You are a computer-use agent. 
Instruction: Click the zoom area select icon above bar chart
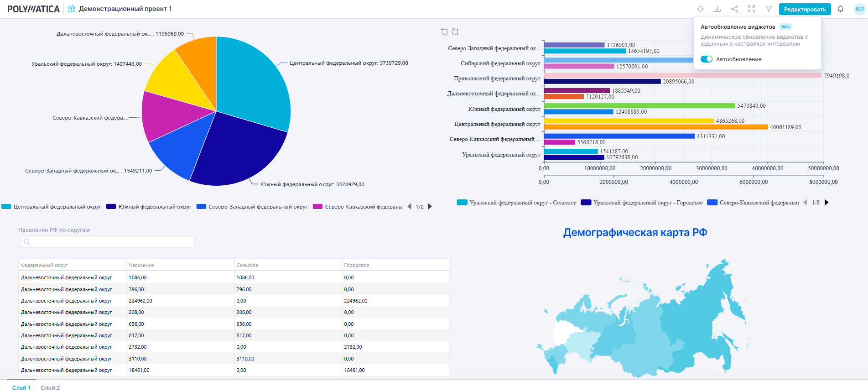(x=444, y=31)
